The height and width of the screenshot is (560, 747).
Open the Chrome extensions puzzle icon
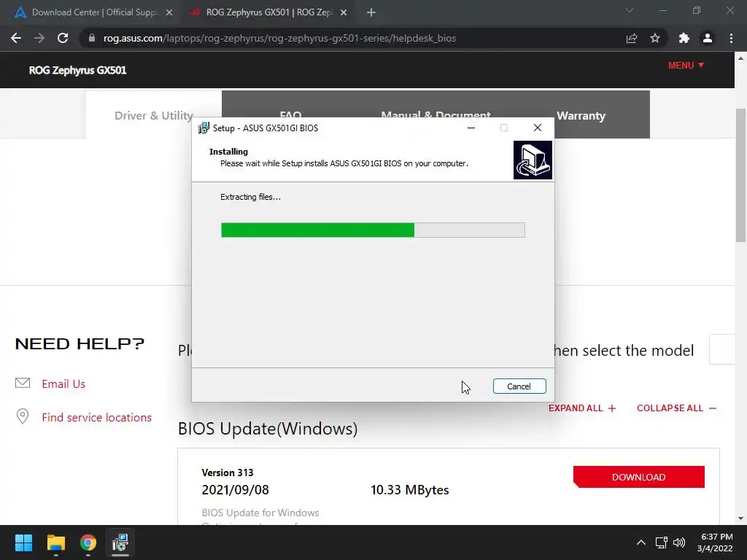click(x=684, y=38)
